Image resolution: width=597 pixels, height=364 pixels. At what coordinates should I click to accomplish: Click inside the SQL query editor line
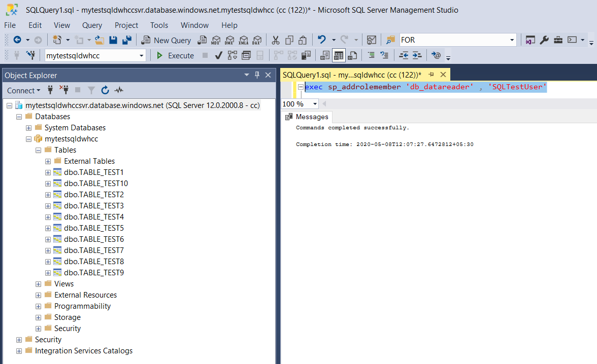tap(426, 87)
